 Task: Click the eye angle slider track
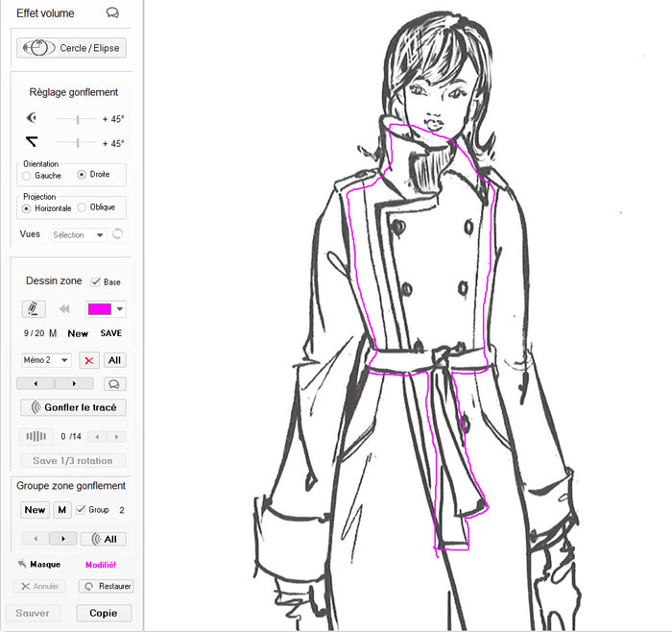(x=77, y=118)
